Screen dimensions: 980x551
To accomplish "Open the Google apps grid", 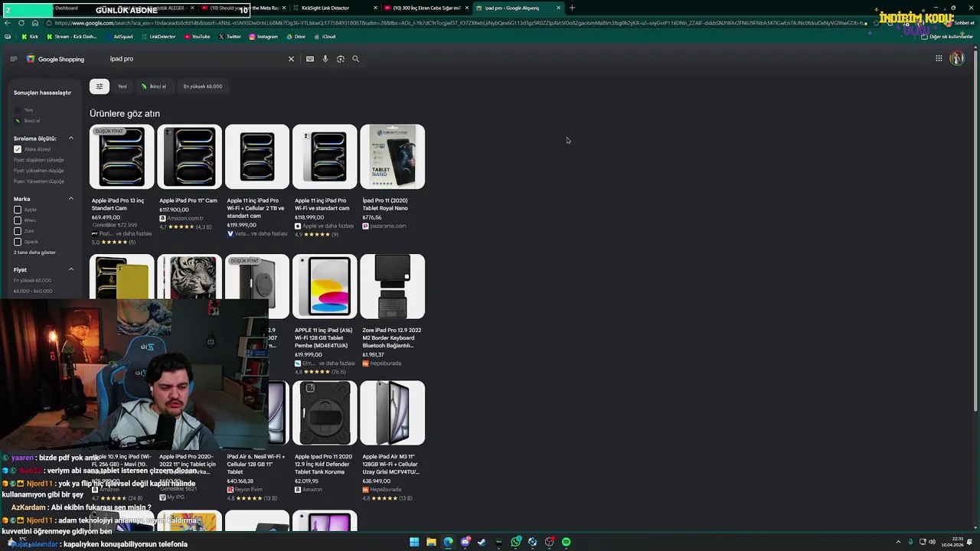I will tap(939, 58).
